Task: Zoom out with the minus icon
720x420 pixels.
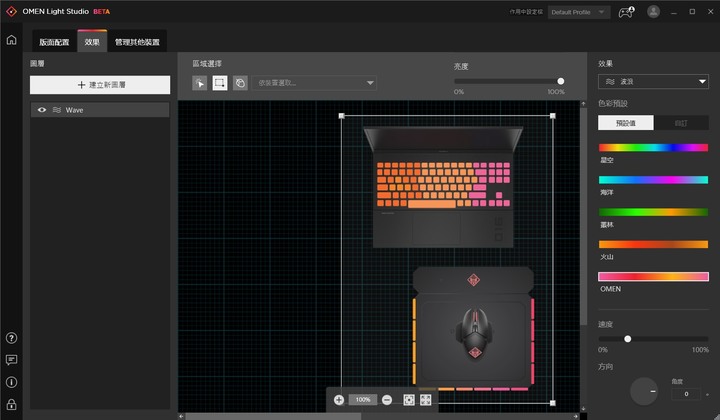Action: point(387,400)
